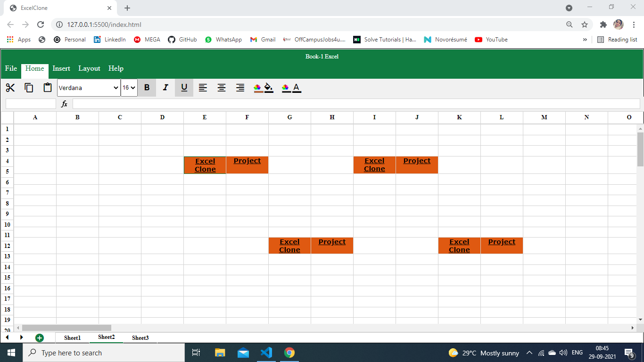Select the 'Project' cell in column L
Viewport: 644px width, 362px height.
tap(502, 246)
